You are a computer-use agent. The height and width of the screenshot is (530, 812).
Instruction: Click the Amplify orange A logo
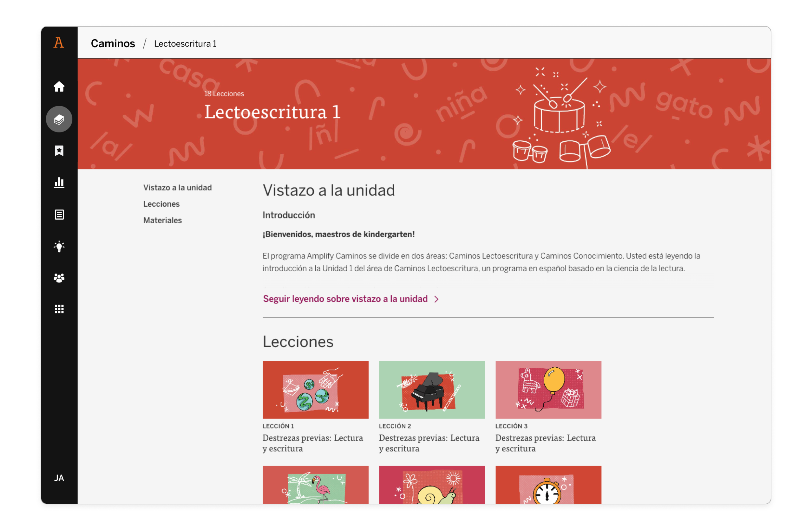point(59,42)
